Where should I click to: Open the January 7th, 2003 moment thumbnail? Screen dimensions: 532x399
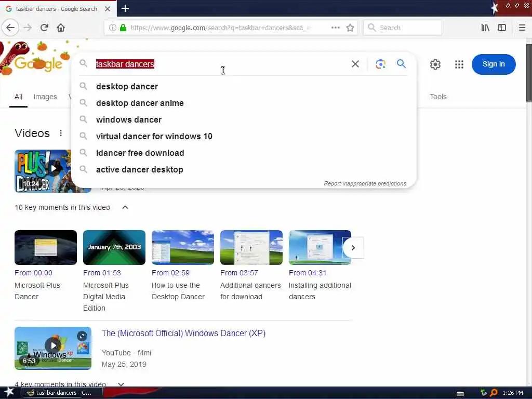click(x=114, y=247)
